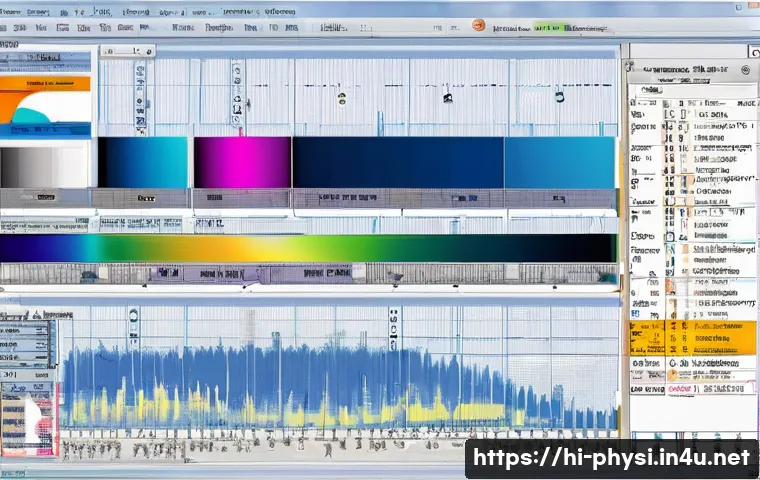Viewport: 760px width, 480px height.
Task: Click the first menu item in menu bar
Action: click(x=12, y=28)
